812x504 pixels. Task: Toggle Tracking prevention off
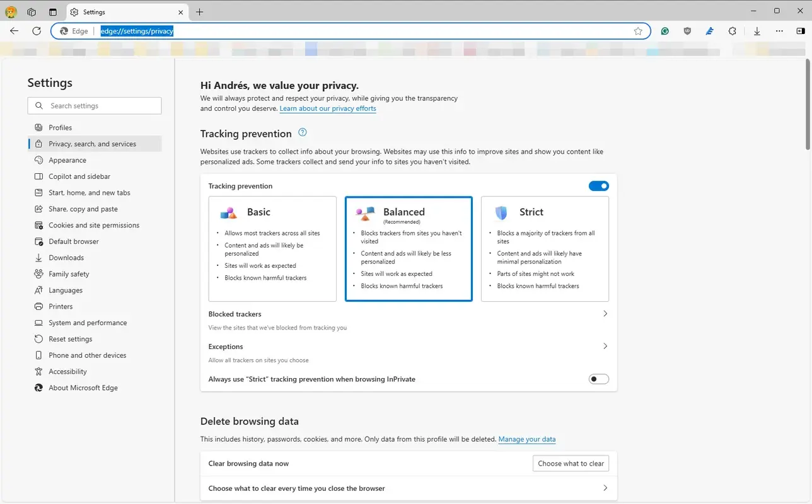coord(598,185)
